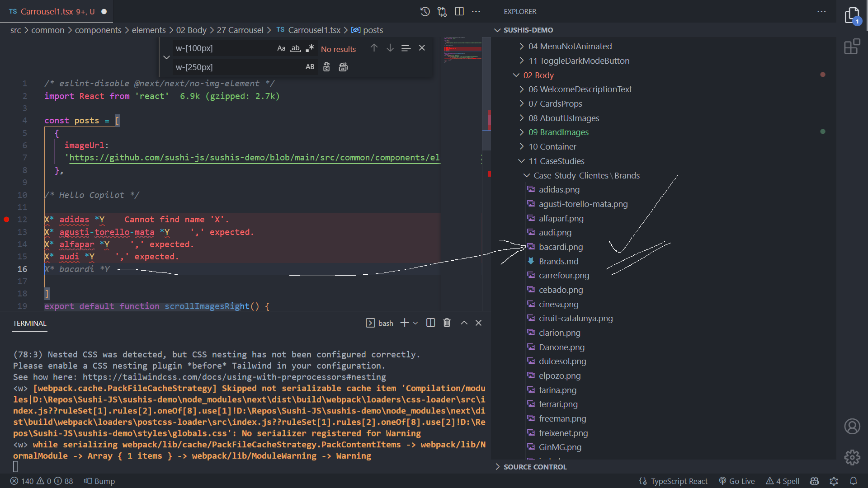Open Extensions view in activity bar
Screen dimensions: 868x488
pos(852,47)
